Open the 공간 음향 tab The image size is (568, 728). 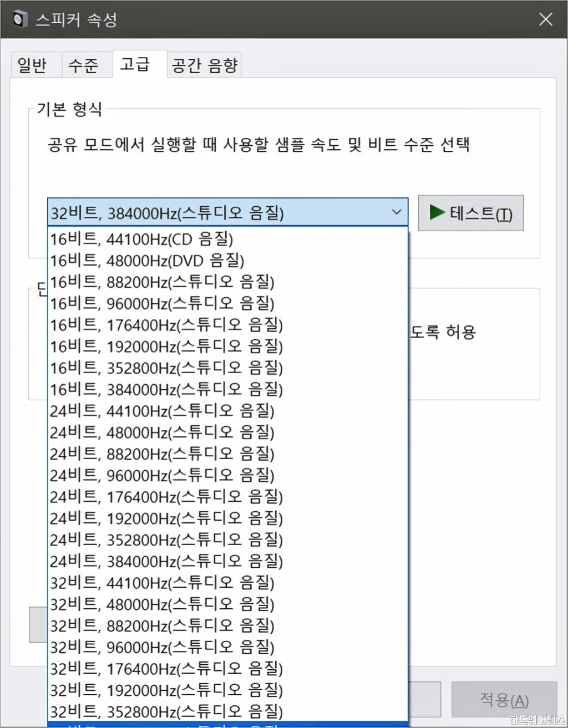[205, 65]
